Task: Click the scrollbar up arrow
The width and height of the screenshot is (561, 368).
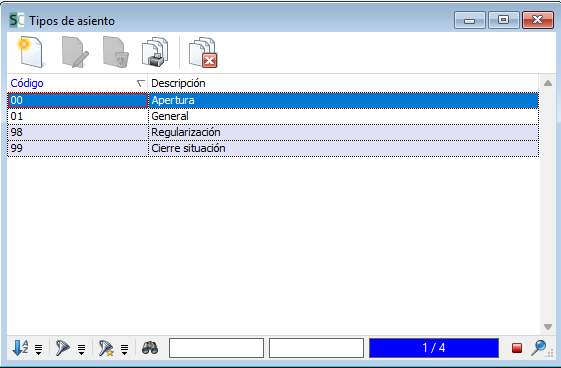Action: pos(548,83)
